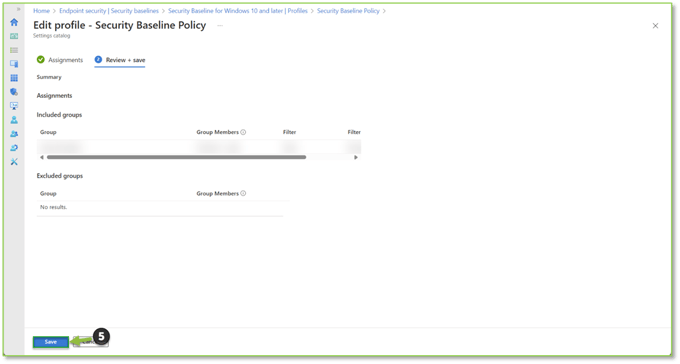
Task: Open Troubleshooting tools icon in sidebar
Action: point(14,162)
